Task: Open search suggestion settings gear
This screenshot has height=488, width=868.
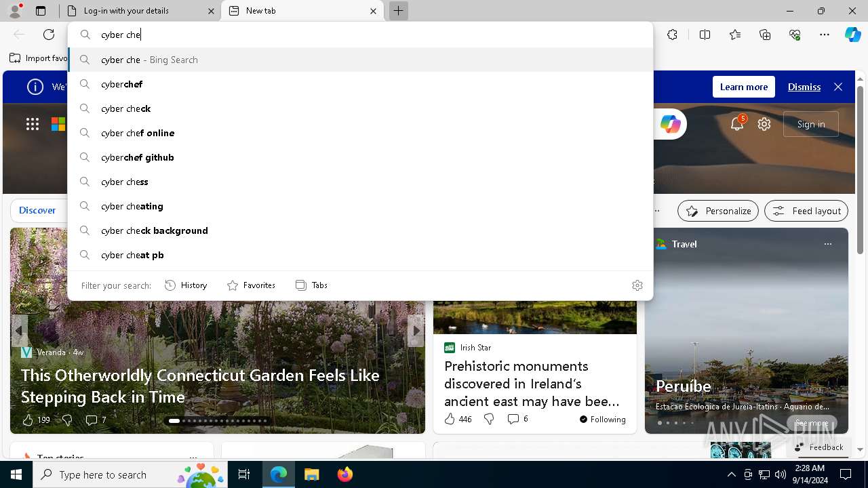Action: coord(637,285)
